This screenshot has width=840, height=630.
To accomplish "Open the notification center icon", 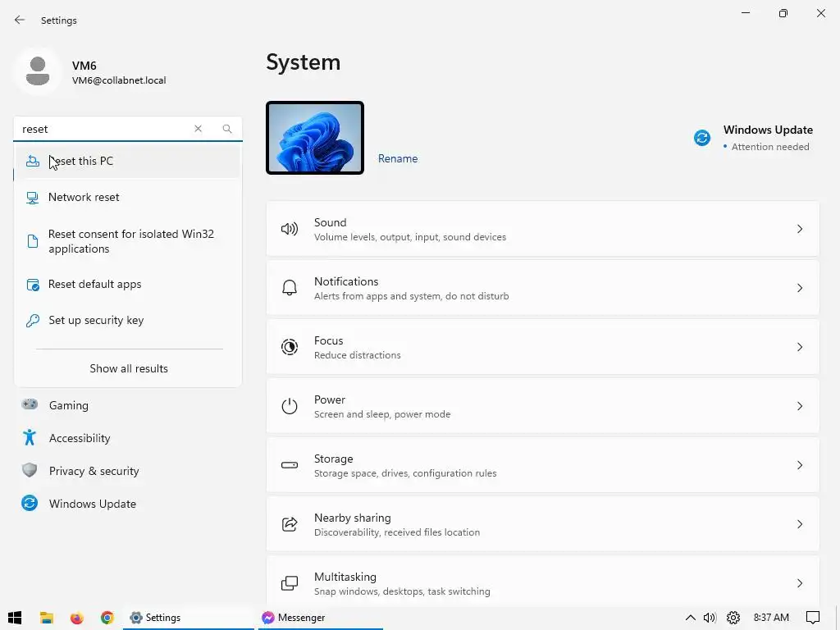I will coord(813,618).
